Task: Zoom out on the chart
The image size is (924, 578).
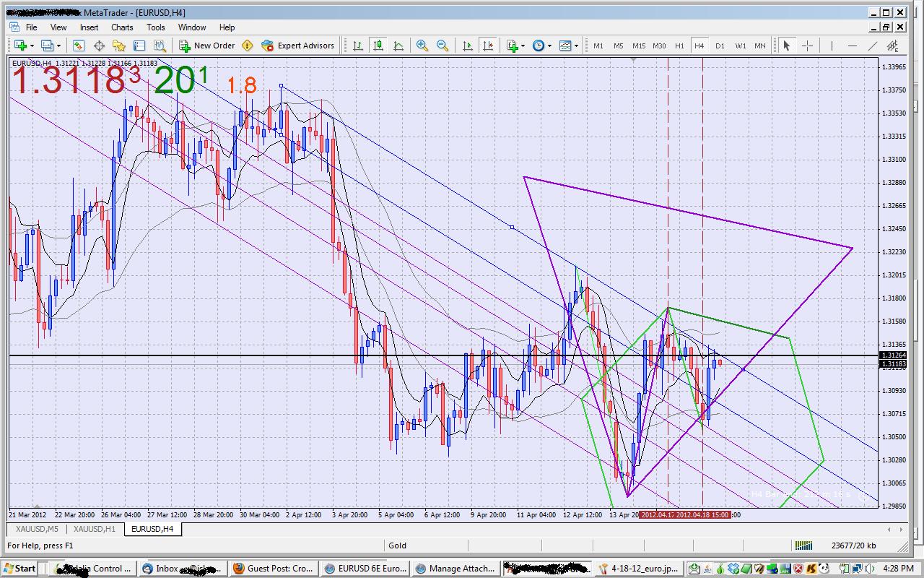Action: click(443, 46)
